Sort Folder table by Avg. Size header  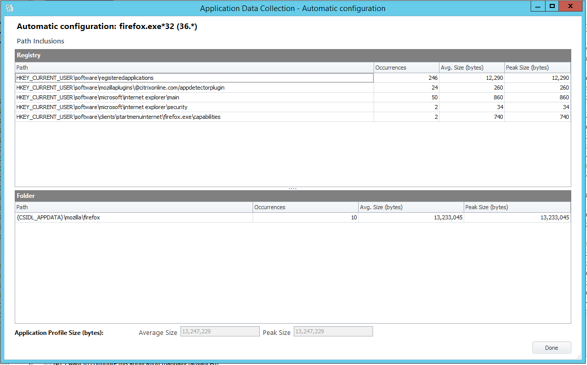click(x=411, y=207)
